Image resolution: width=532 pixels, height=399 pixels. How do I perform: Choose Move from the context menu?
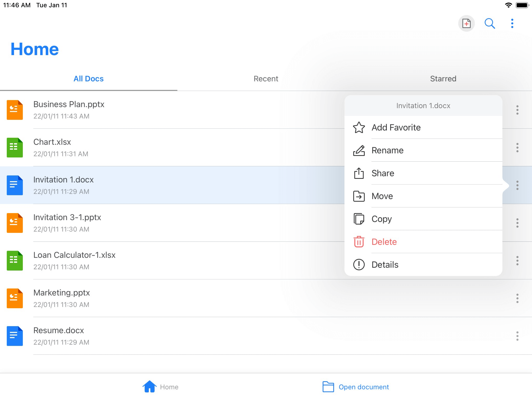(x=382, y=196)
